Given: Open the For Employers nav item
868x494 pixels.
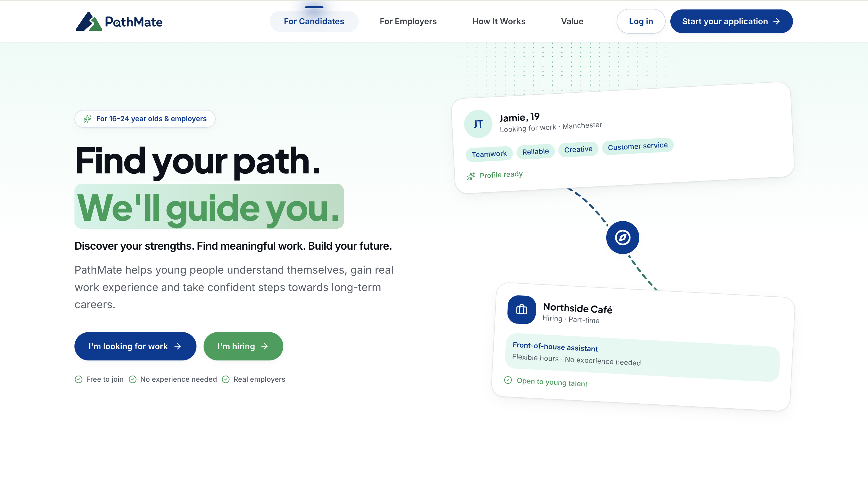Looking at the screenshot, I should (408, 21).
